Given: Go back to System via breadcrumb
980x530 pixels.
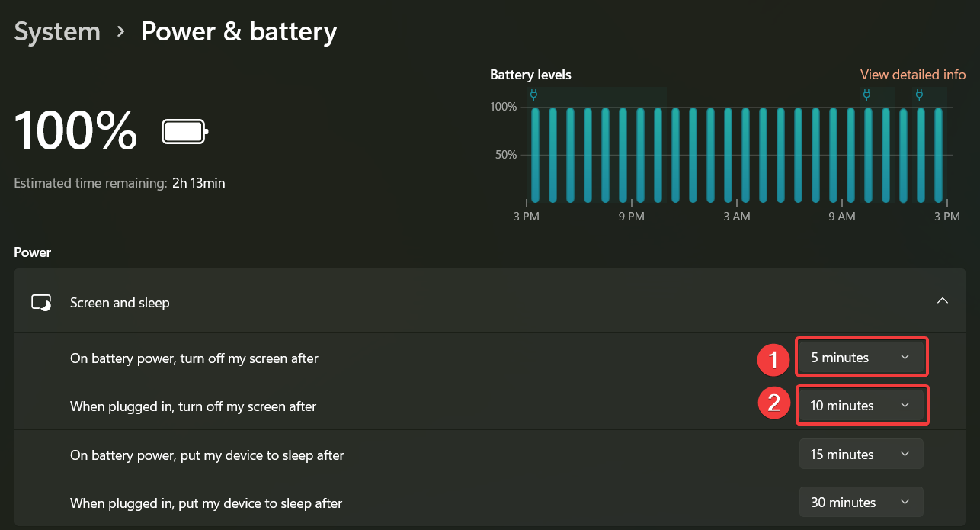Looking at the screenshot, I should click(x=57, y=32).
